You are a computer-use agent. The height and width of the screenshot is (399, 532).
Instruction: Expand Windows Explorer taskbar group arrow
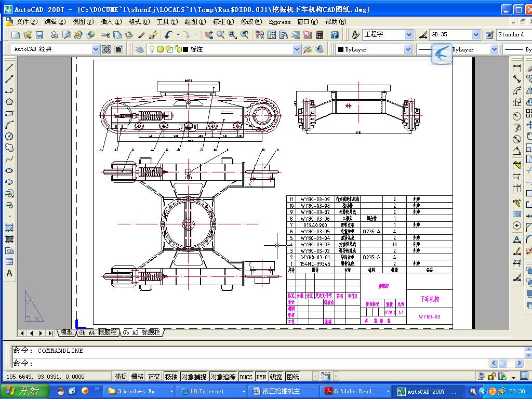tap(171, 392)
